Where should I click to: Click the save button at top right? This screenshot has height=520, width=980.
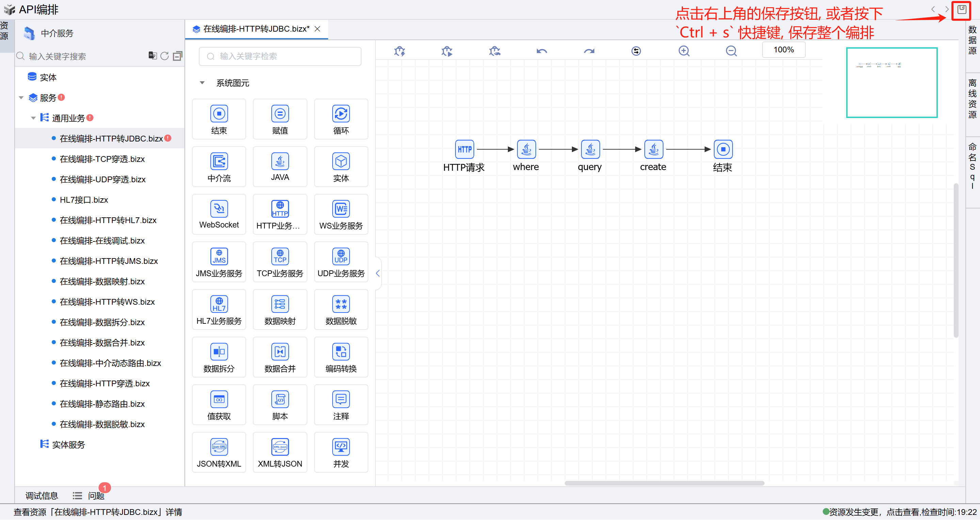tap(961, 10)
